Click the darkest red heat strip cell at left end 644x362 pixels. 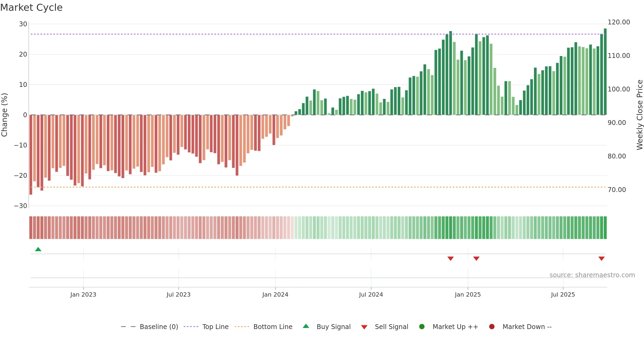(x=31, y=228)
